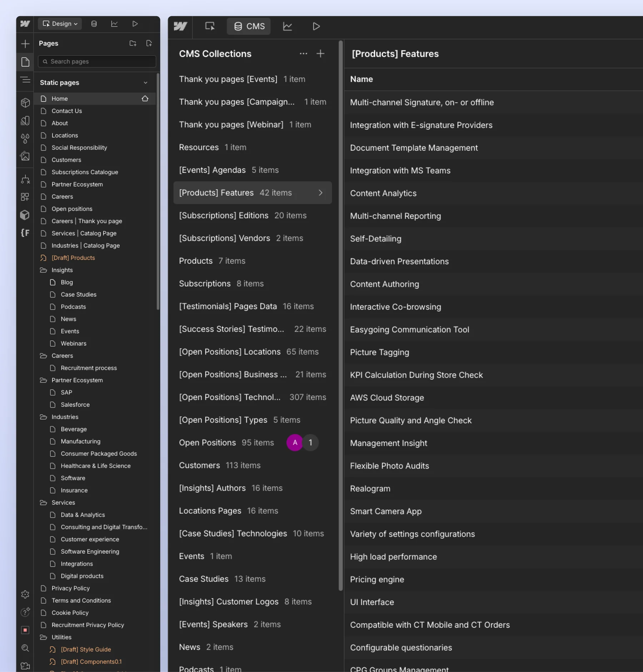Open Site settings gear icon in sidebar
The width and height of the screenshot is (643, 672).
click(x=25, y=594)
